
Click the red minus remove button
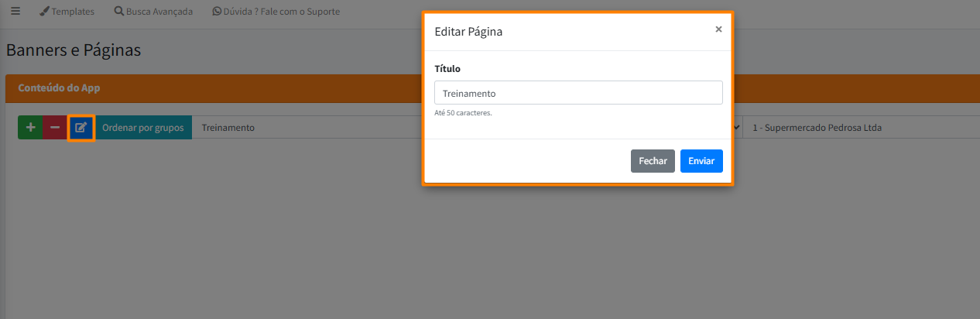click(x=55, y=128)
